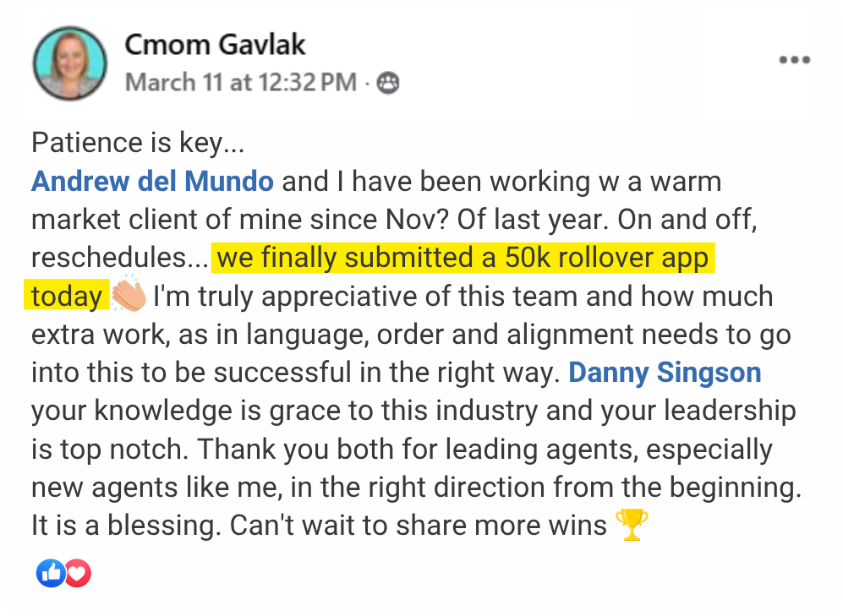Click the word "reschedules..." in the post
Viewport: 843px width, 616px height.
(x=118, y=259)
